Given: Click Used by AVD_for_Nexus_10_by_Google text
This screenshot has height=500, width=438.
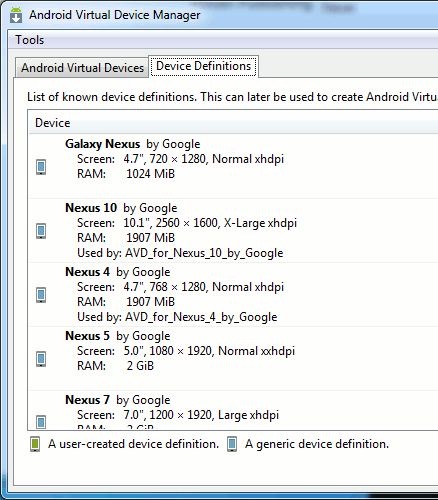Looking at the screenshot, I should (180, 253).
